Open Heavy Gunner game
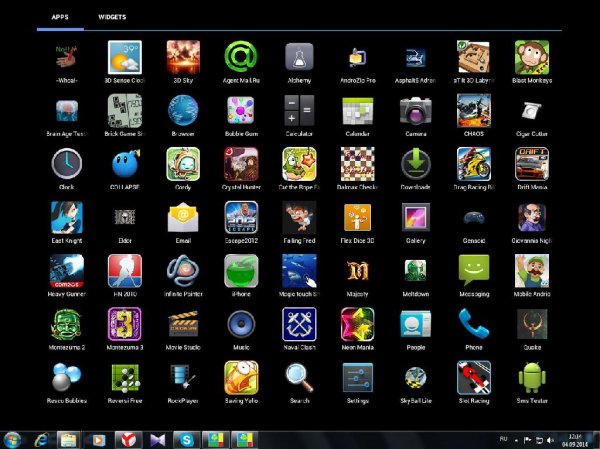 coord(67,271)
